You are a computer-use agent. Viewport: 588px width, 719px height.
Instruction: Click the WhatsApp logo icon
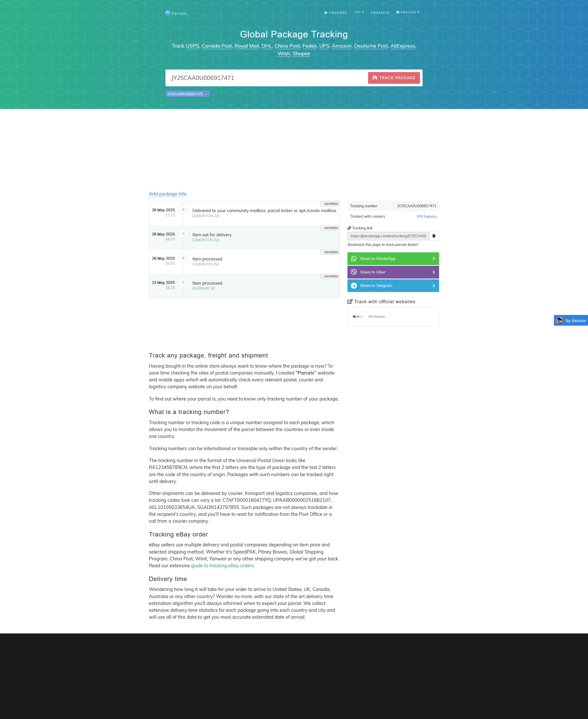(x=354, y=259)
